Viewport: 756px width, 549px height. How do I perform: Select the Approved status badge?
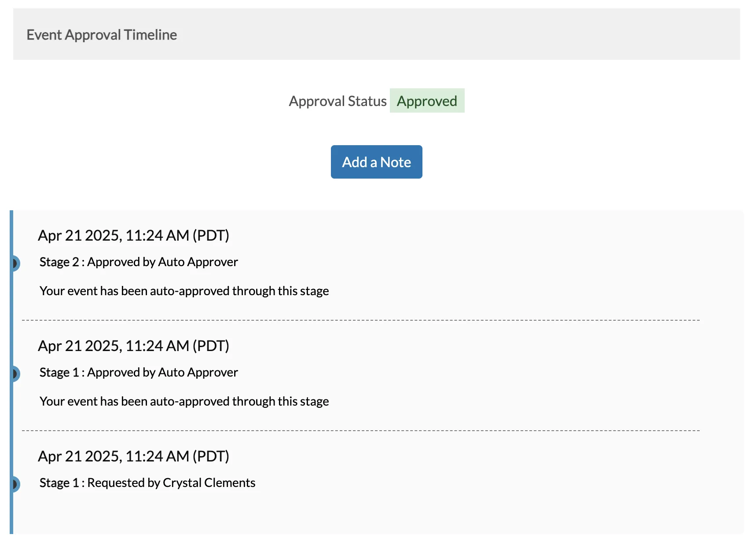point(427,101)
